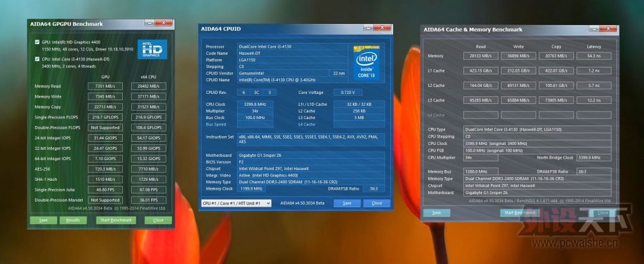Click GPU Single-Precision FLOPS value 219.7 GFLOPS
Screen dimensions: 644x264
[x=105, y=117]
